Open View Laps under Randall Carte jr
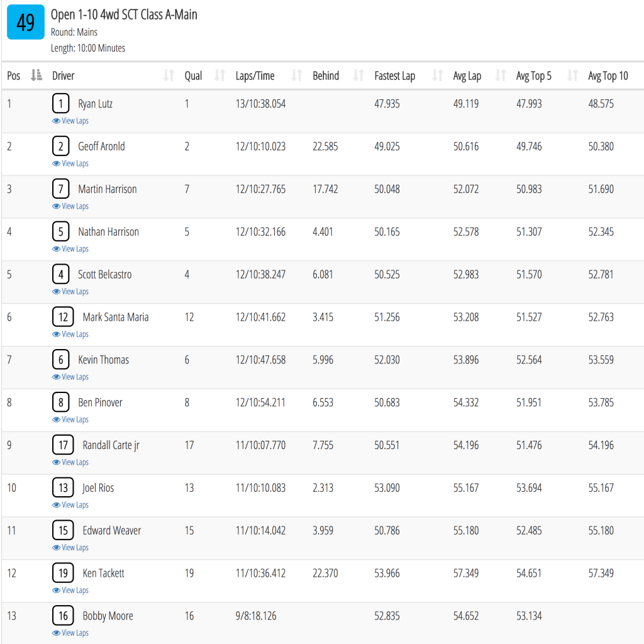The image size is (644, 644). coord(70,462)
